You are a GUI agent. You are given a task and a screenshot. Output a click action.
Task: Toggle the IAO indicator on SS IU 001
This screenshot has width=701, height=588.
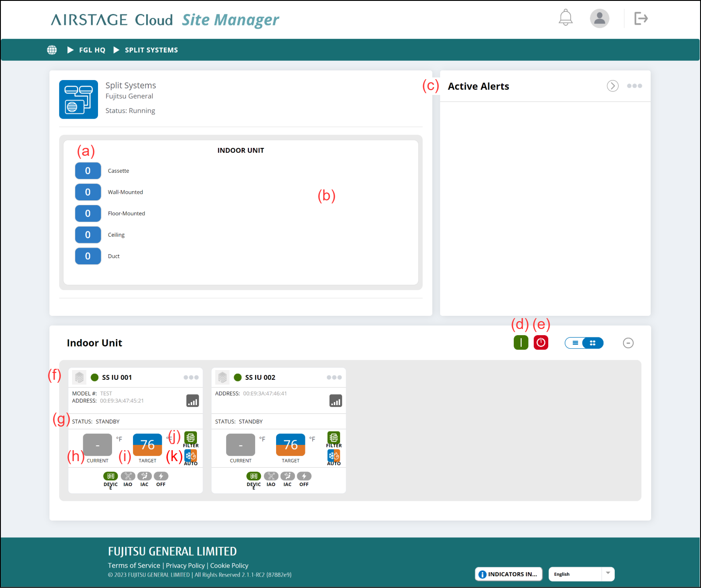[x=128, y=476]
